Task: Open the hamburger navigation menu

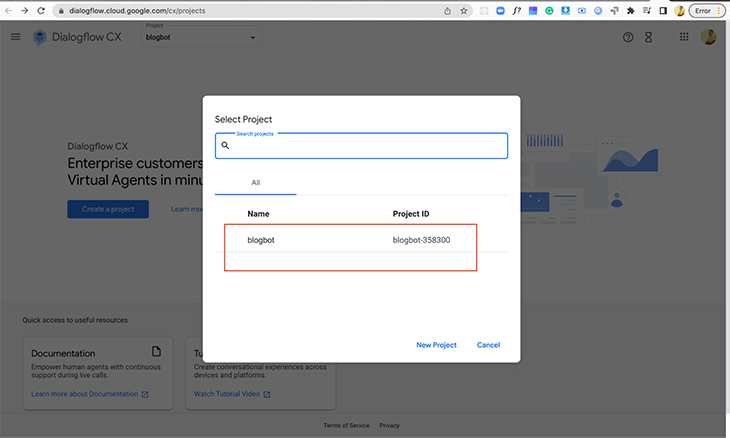Action: (x=15, y=37)
